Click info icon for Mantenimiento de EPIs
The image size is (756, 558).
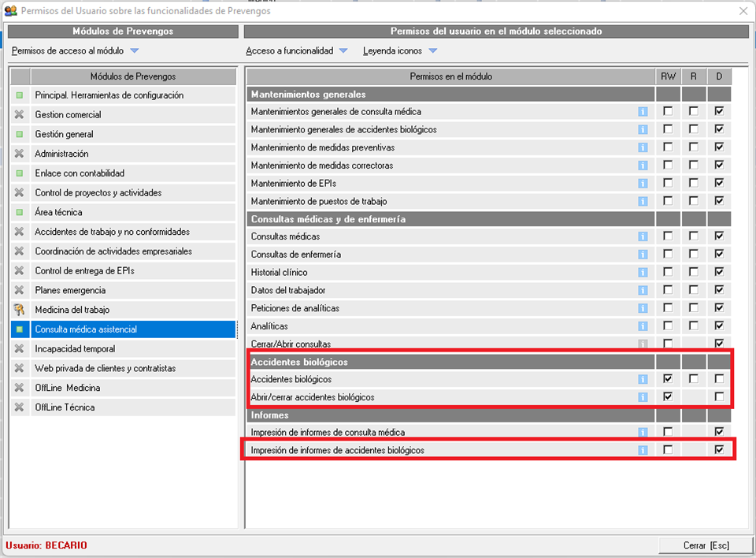pos(643,184)
